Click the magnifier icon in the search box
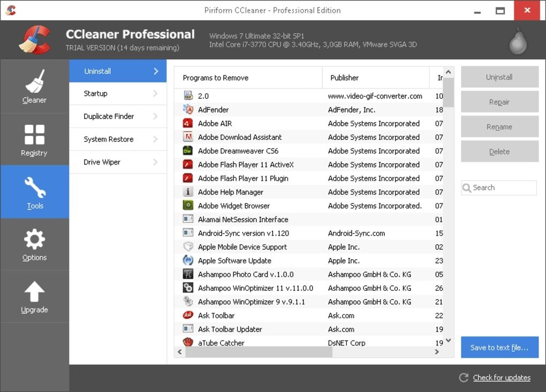The height and width of the screenshot is (392, 546). (468, 187)
